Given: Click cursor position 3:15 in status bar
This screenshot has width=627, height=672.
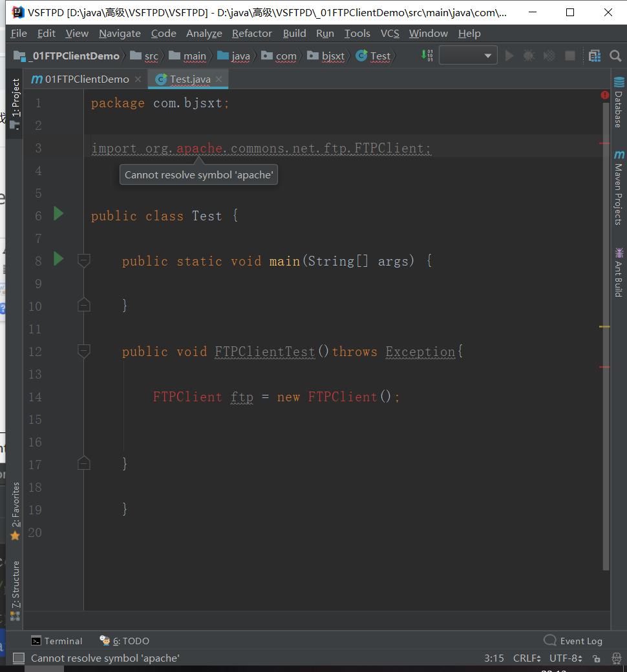Looking at the screenshot, I should tap(494, 658).
